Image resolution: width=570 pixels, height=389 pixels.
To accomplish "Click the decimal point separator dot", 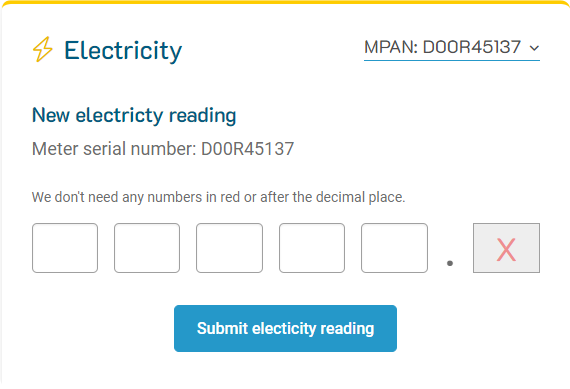I will (x=450, y=263).
